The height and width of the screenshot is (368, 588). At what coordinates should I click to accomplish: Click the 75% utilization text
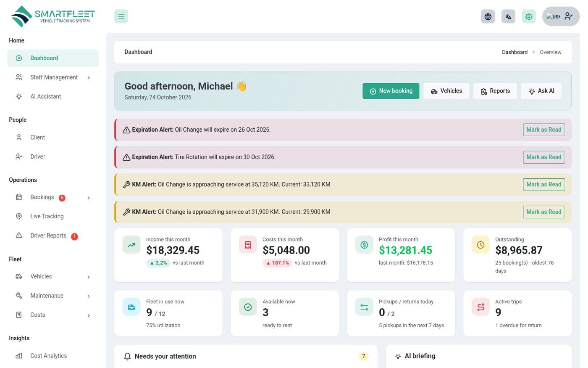(x=163, y=326)
